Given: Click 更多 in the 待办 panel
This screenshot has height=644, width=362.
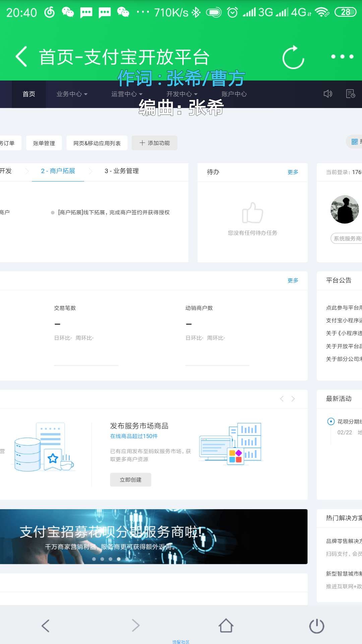Looking at the screenshot, I should tap(293, 172).
